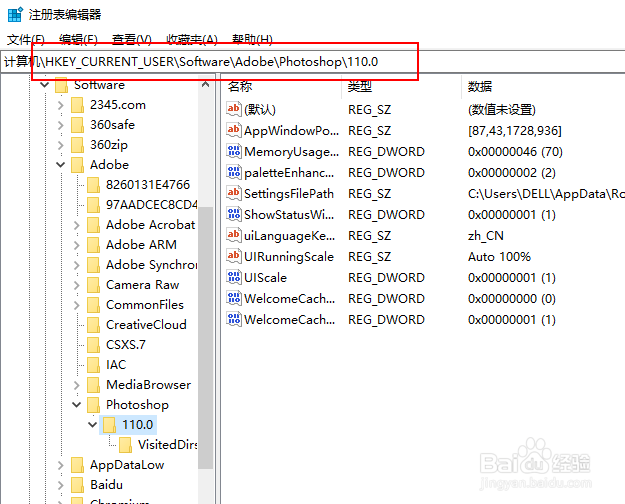Image resolution: width=625 pixels, height=504 pixels.
Task: Click the string icon beside UIRunningScale
Action: pos(234,256)
